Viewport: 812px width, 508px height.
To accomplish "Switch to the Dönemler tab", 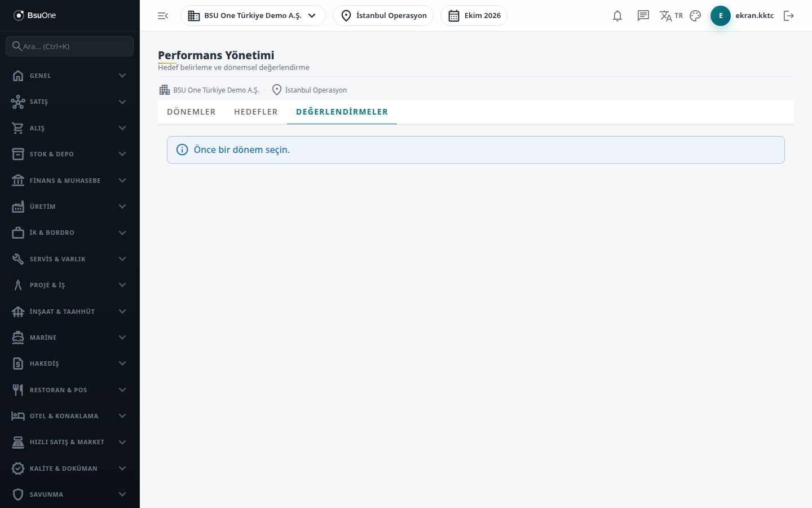I will pyautogui.click(x=191, y=112).
